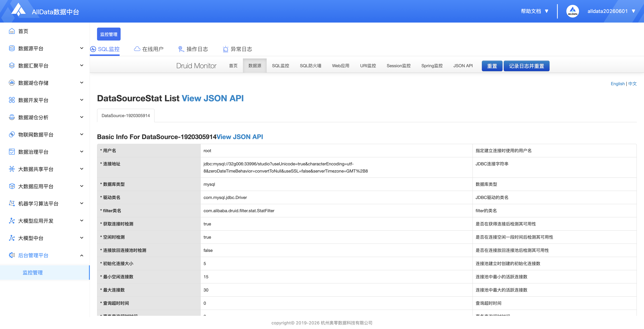Image resolution: width=644 pixels, height=329 pixels.
Task: Switch language to English
Action: [x=618, y=84]
